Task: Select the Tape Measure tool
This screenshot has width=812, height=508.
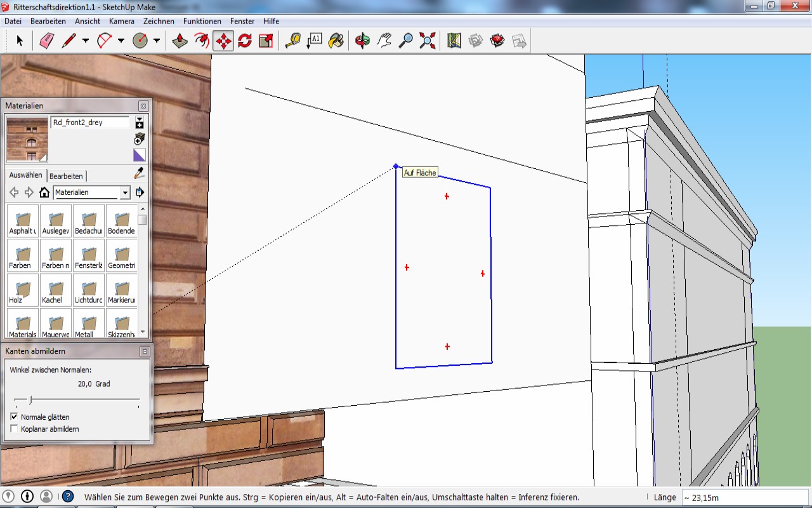Action: click(x=292, y=41)
